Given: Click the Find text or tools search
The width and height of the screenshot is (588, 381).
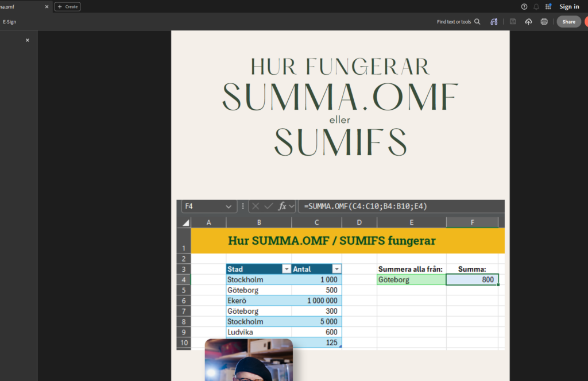Looking at the screenshot, I should click(x=458, y=22).
